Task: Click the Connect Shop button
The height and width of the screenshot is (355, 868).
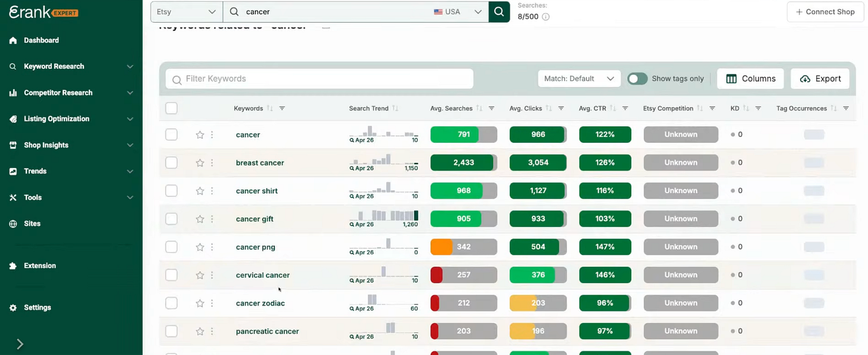Action: click(825, 12)
